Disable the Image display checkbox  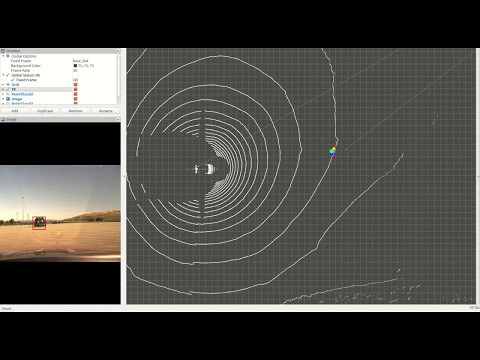click(75, 99)
